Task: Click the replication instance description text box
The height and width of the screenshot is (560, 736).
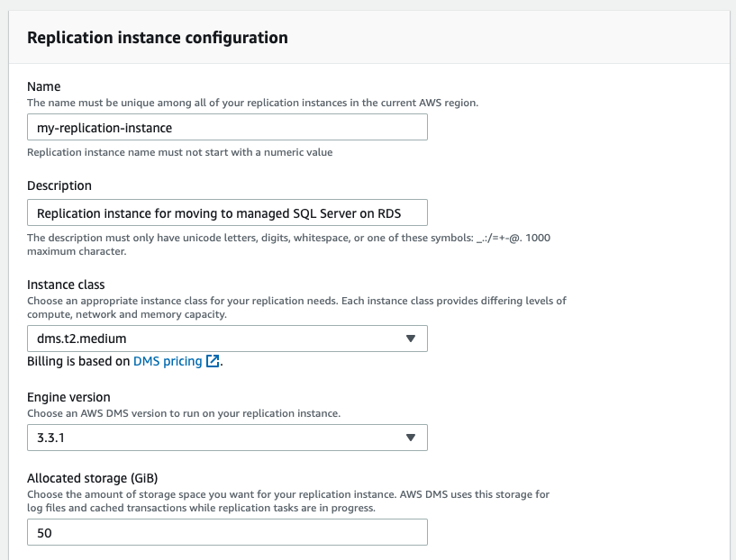Action: (x=227, y=212)
